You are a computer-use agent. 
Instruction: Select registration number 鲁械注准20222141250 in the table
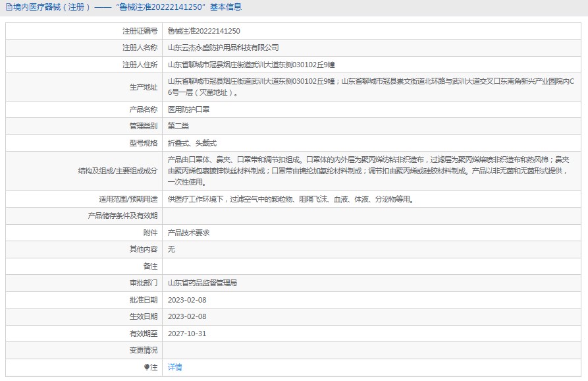point(203,31)
